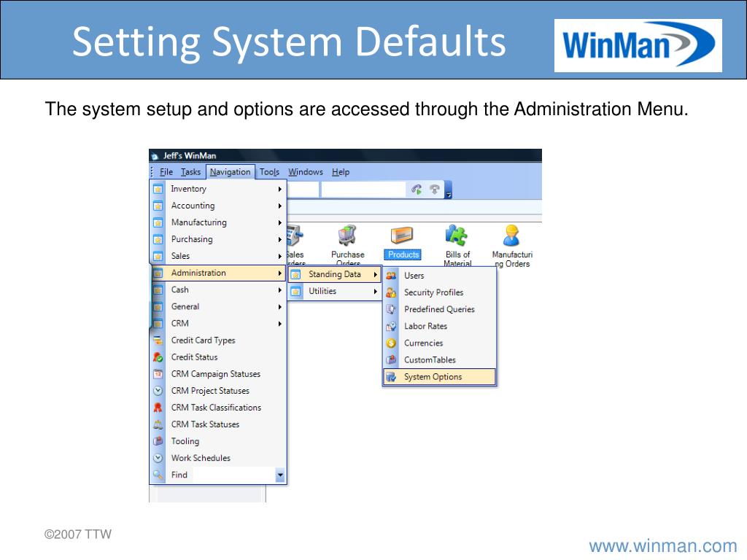
Task: Open the Tools menu
Action: [x=269, y=172]
